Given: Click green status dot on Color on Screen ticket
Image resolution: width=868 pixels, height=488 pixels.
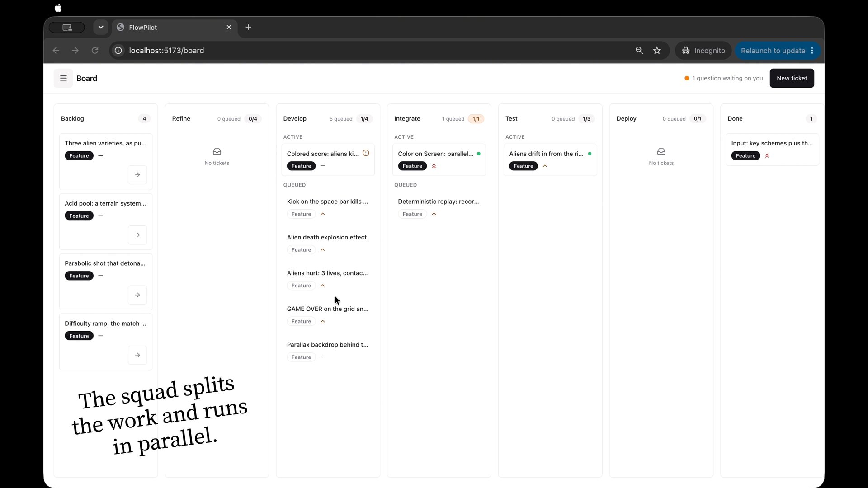Looking at the screenshot, I should tap(478, 154).
